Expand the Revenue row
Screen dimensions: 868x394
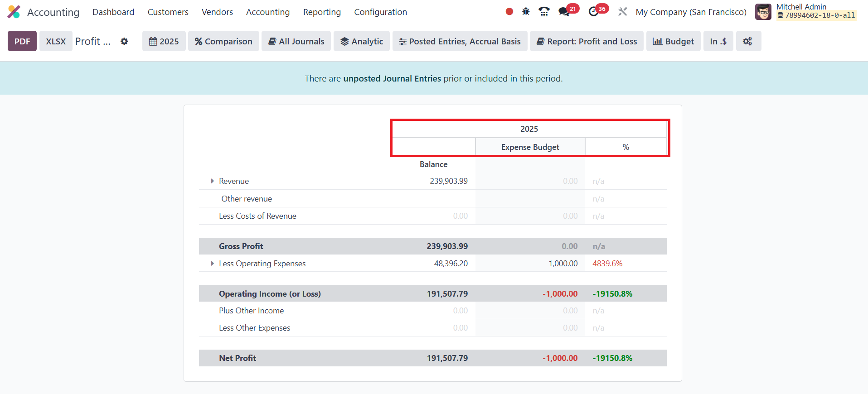(x=212, y=181)
